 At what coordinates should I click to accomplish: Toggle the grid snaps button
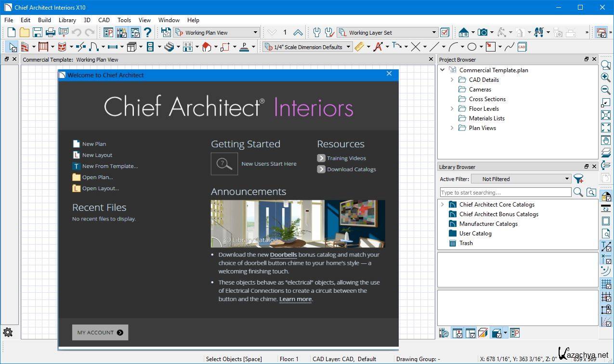(606, 284)
